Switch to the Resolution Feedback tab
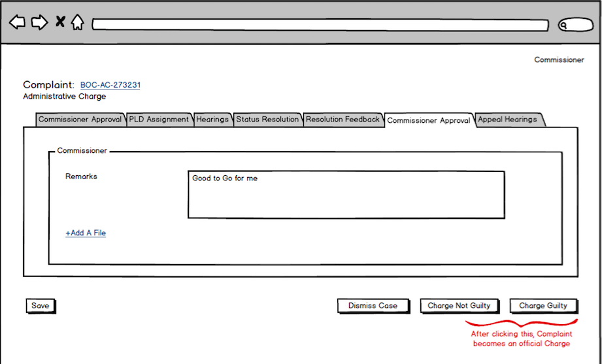Image resolution: width=602 pixels, height=364 pixels. pyautogui.click(x=343, y=120)
